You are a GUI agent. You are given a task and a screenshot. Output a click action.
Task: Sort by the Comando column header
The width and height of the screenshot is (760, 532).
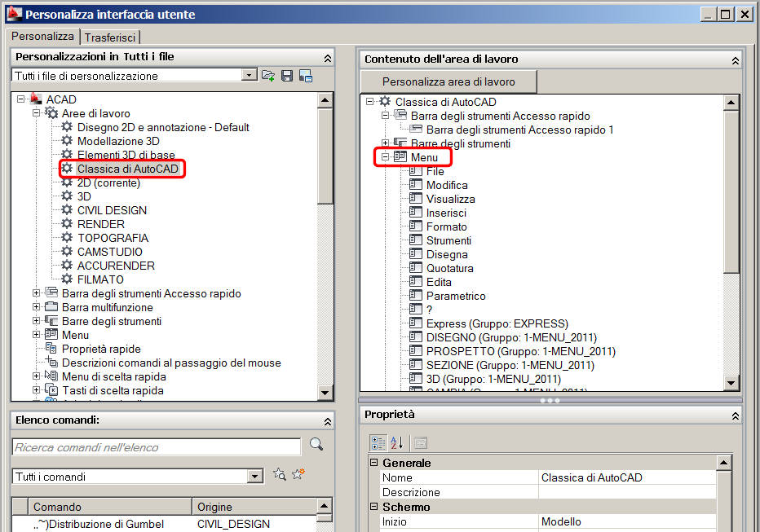109,507
